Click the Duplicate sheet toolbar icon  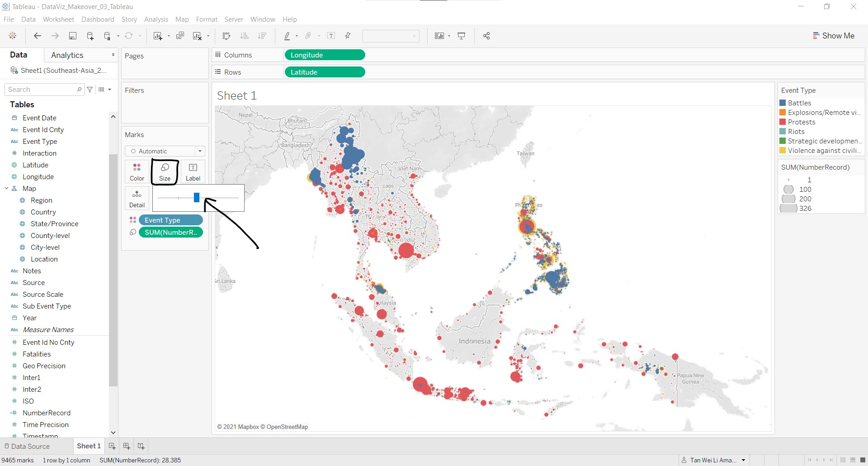pyautogui.click(x=180, y=36)
